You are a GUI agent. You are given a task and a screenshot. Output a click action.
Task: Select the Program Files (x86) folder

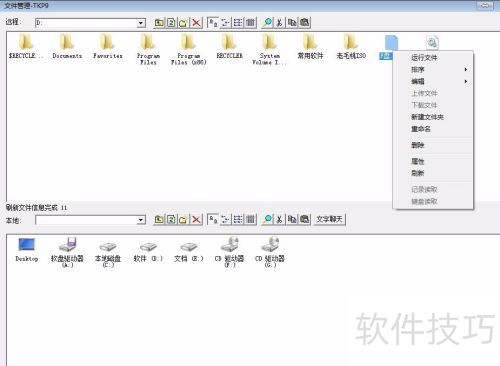[189, 49]
